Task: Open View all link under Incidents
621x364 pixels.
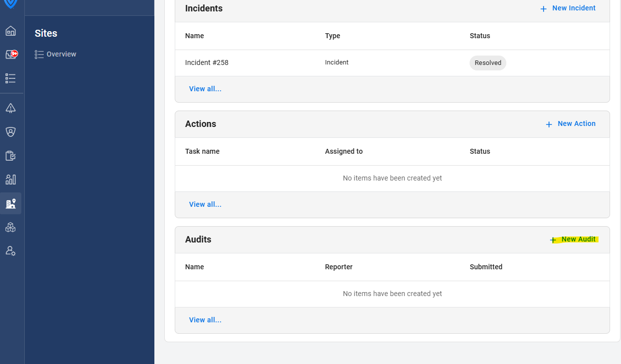Action: (x=205, y=89)
